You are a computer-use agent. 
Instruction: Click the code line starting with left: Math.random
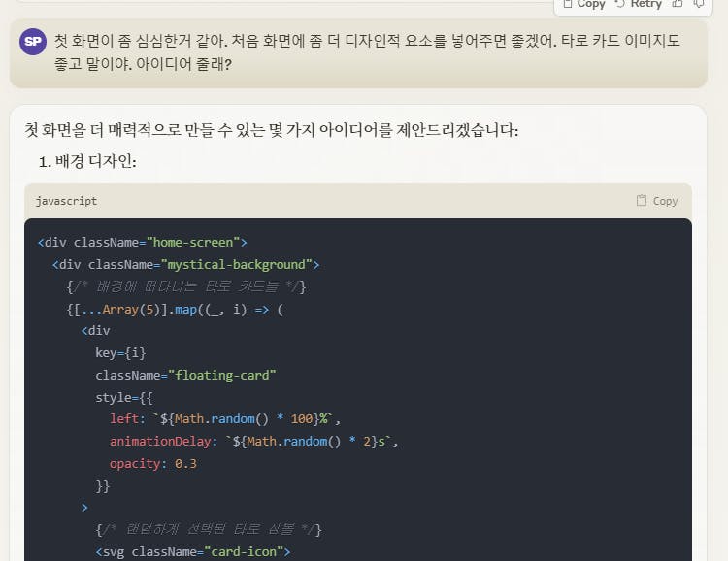pyautogui.click(x=225, y=419)
